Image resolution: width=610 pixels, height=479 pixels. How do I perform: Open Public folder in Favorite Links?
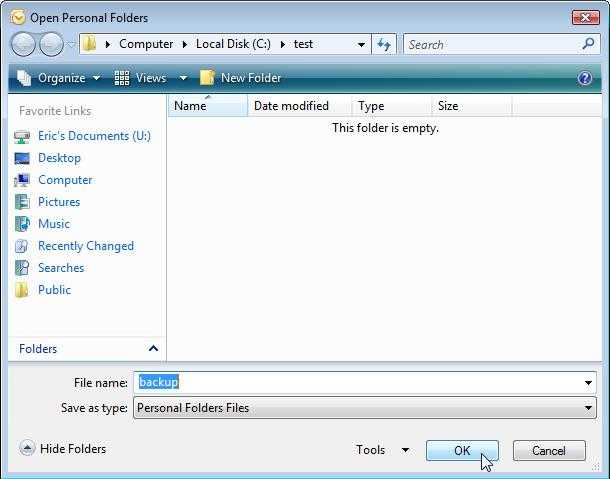click(54, 290)
